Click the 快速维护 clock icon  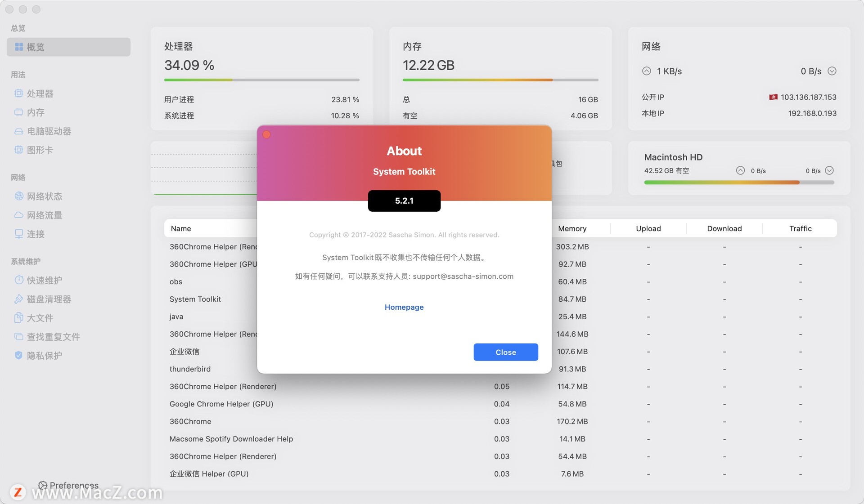[19, 280]
